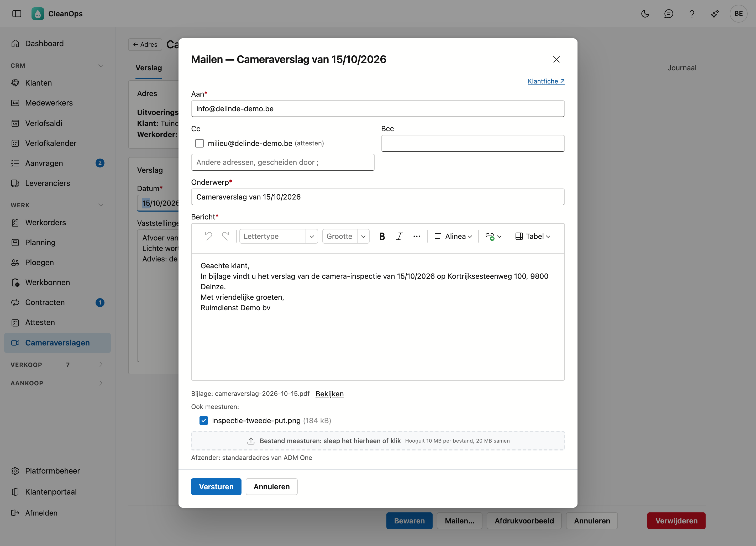Image resolution: width=756 pixels, height=546 pixels.
Task: Apply bold formatting
Action: pyautogui.click(x=382, y=236)
